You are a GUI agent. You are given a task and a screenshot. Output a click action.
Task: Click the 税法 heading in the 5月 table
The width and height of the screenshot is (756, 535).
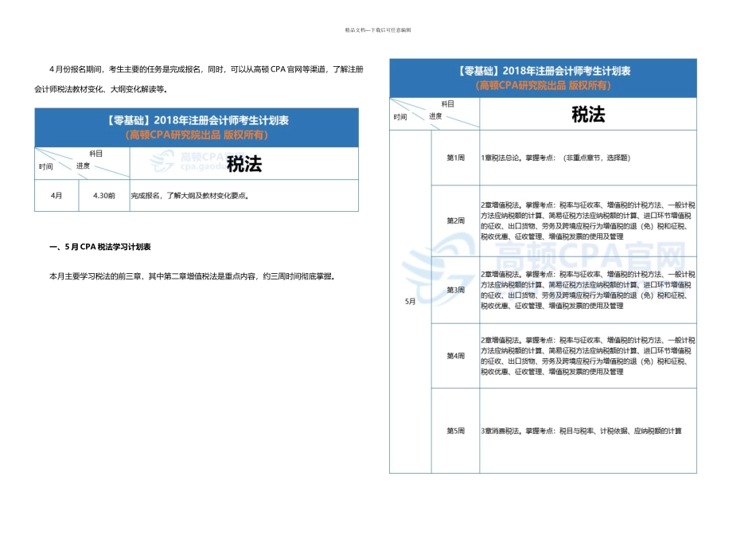click(x=588, y=115)
